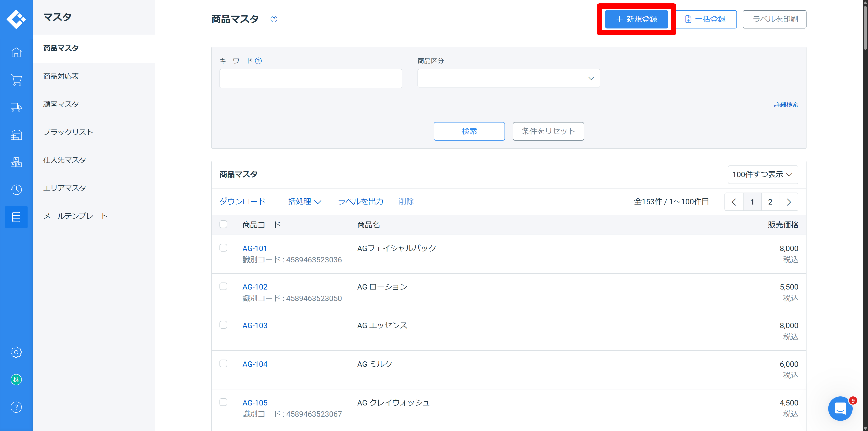The image size is (868, 431).
Task: Open product code AG-101 link
Action: point(255,248)
